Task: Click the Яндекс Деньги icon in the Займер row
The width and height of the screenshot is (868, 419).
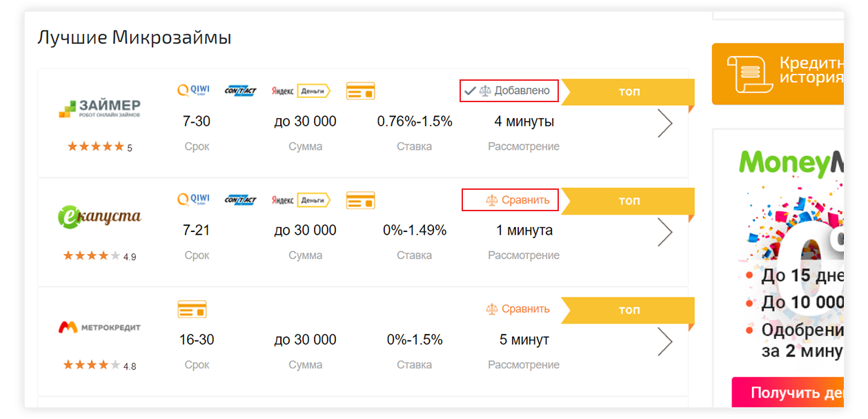Action: (300, 90)
